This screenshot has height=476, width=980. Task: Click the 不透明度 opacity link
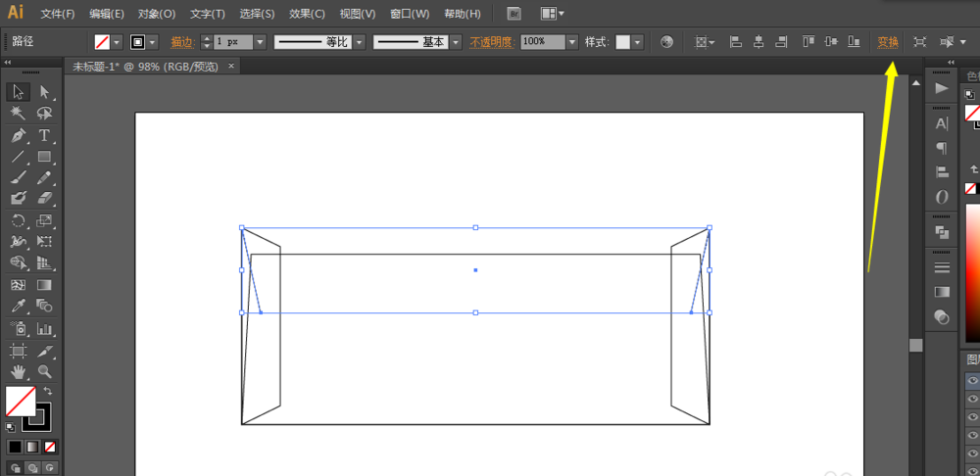(x=491, y=42)
